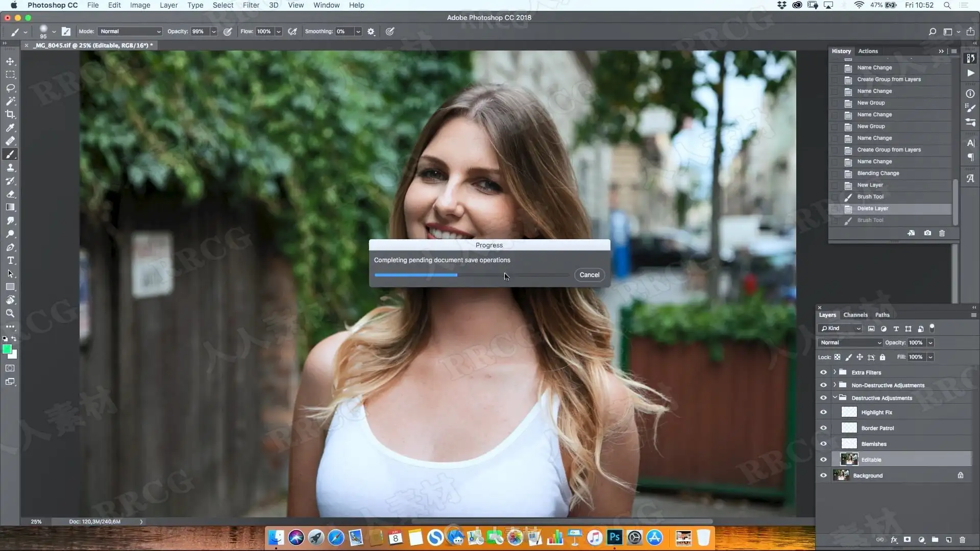
Task: Select the Clone Stamp tool
Action: 10,167
